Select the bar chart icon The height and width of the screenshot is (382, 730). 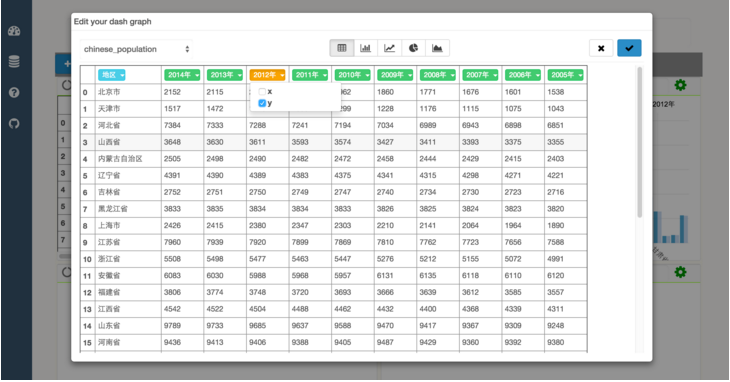coord(365,48)
